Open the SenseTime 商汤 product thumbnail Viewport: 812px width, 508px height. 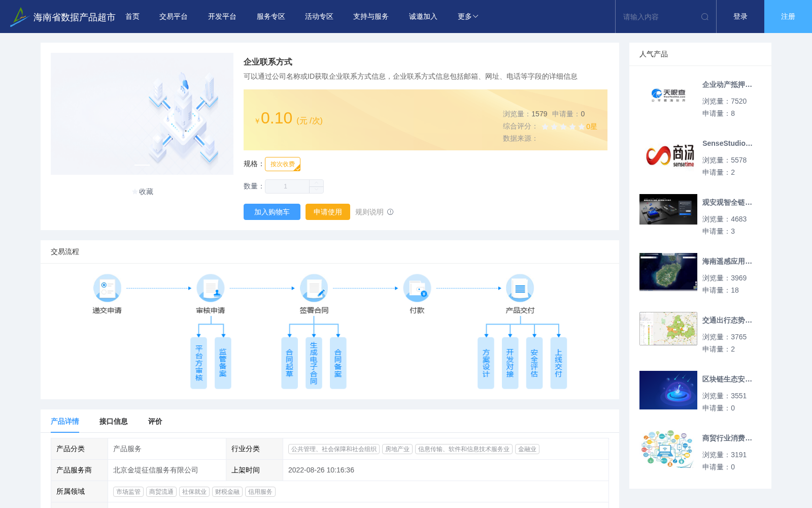[668, 154]
